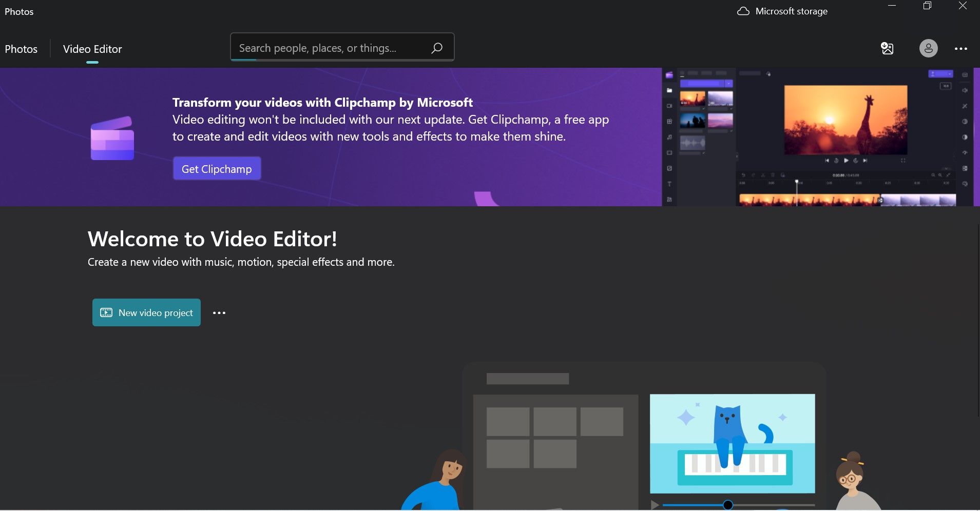
Task: Select the search magnifier icon
Action: 436,48
